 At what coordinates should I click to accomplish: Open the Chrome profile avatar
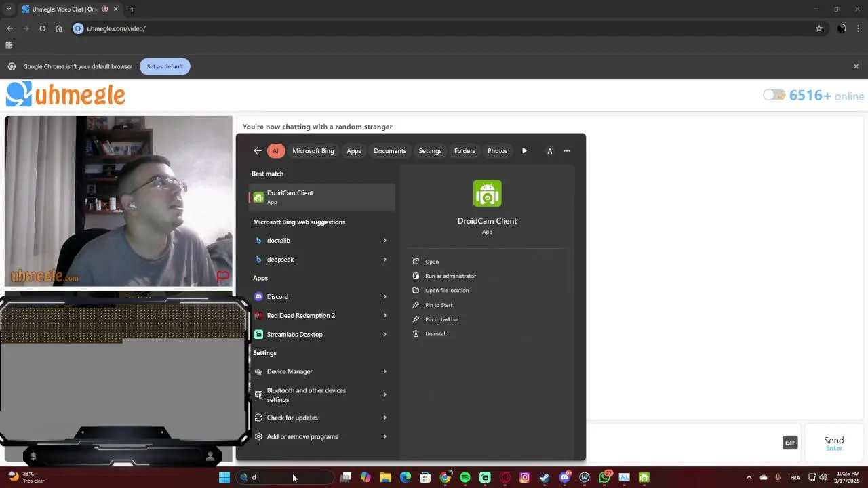tap(842, 28)
